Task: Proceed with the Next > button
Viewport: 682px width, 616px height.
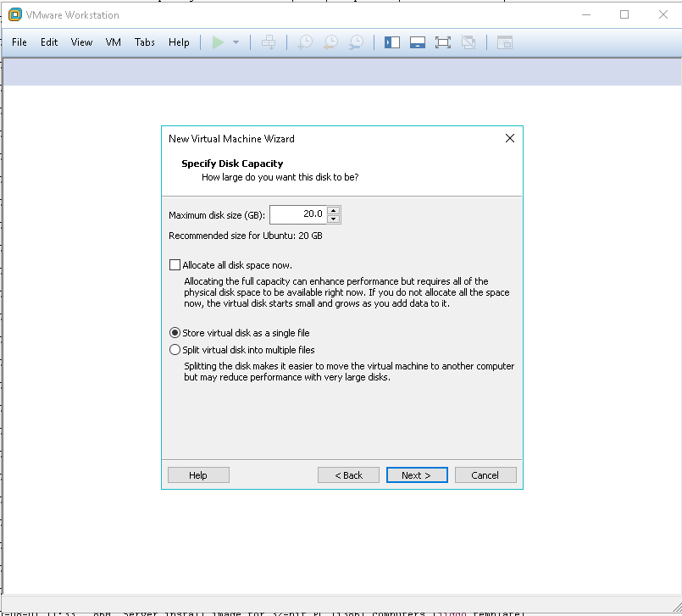Action: tap(417, 475)
